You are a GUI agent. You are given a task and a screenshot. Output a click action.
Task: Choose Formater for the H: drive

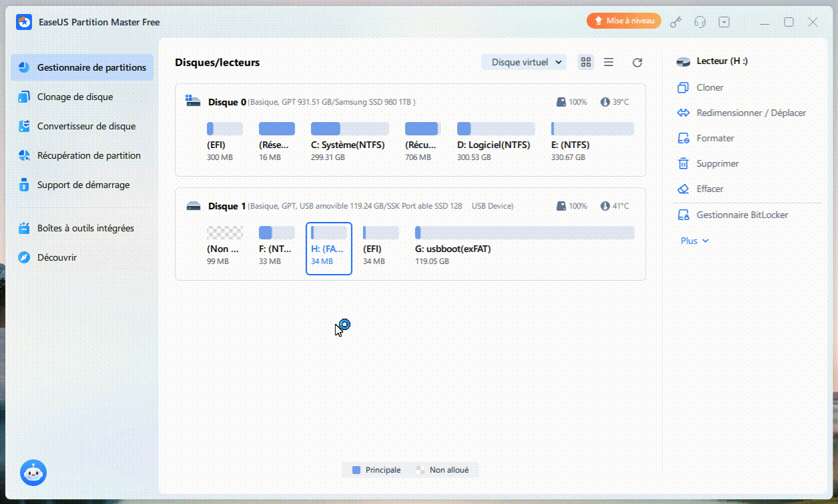tap(715, 138)
